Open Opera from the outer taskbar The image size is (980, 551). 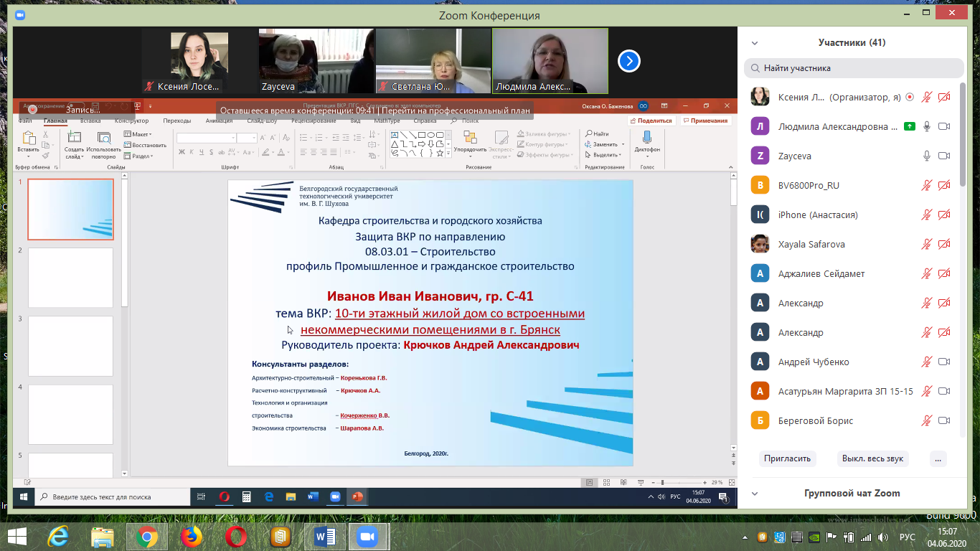[235, 537]
